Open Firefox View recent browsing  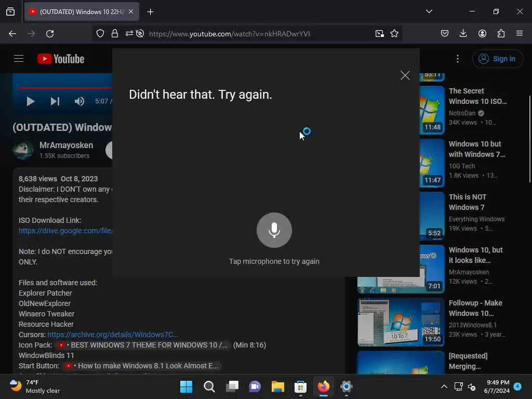coord(10,12)
